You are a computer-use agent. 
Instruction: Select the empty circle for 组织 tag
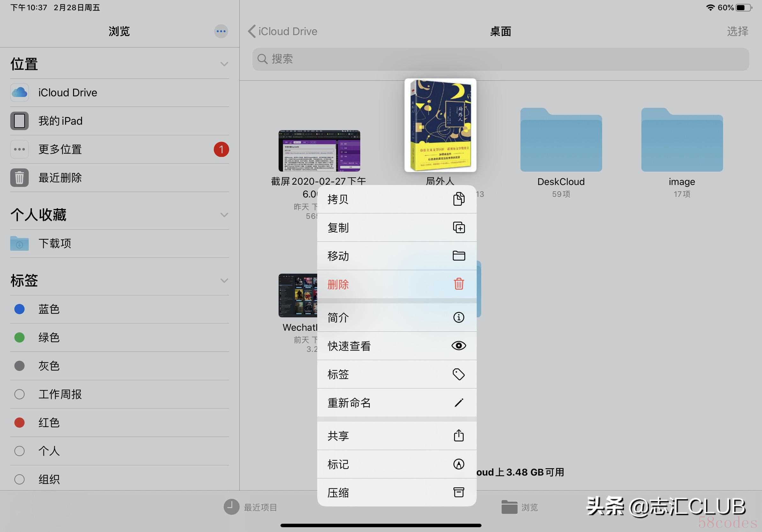(x=19, y=479)
